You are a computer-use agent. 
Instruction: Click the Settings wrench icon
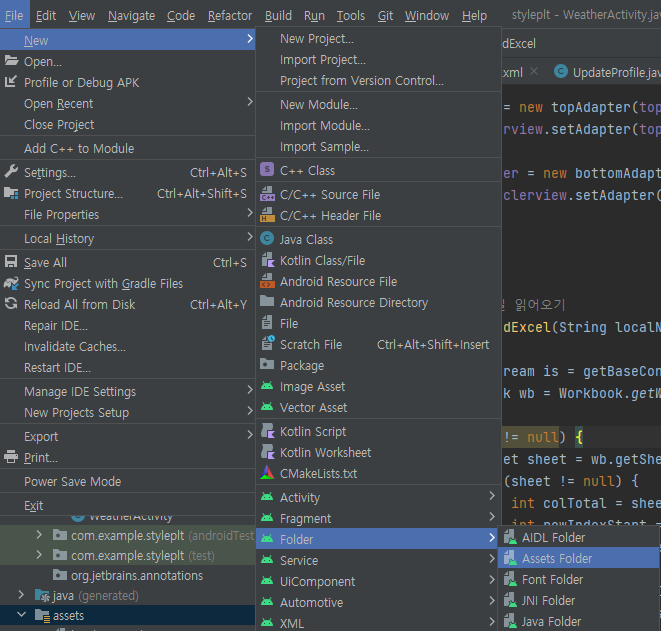pyautogui.click(x=11, y=172)
